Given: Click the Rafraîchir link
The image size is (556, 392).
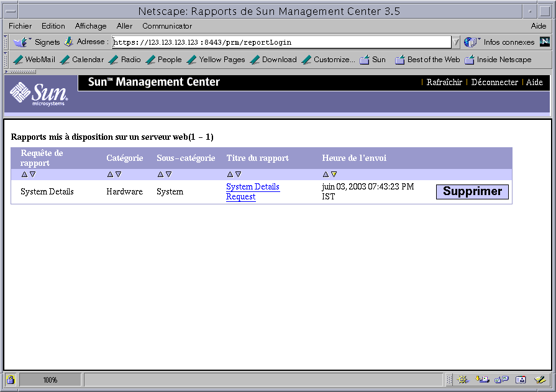Looking at the screenshot, I should click(x=444, y=82).
